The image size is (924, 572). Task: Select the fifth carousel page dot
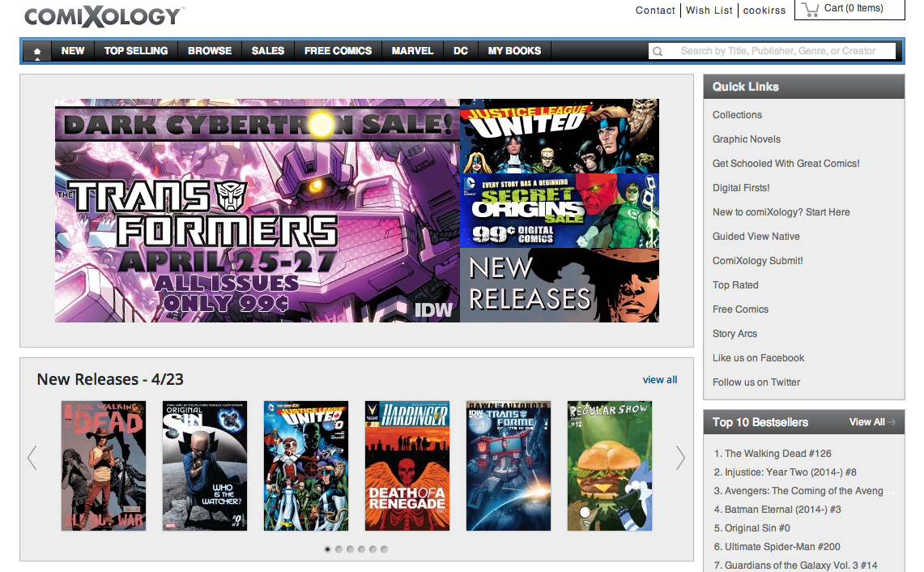pos(373,549)
